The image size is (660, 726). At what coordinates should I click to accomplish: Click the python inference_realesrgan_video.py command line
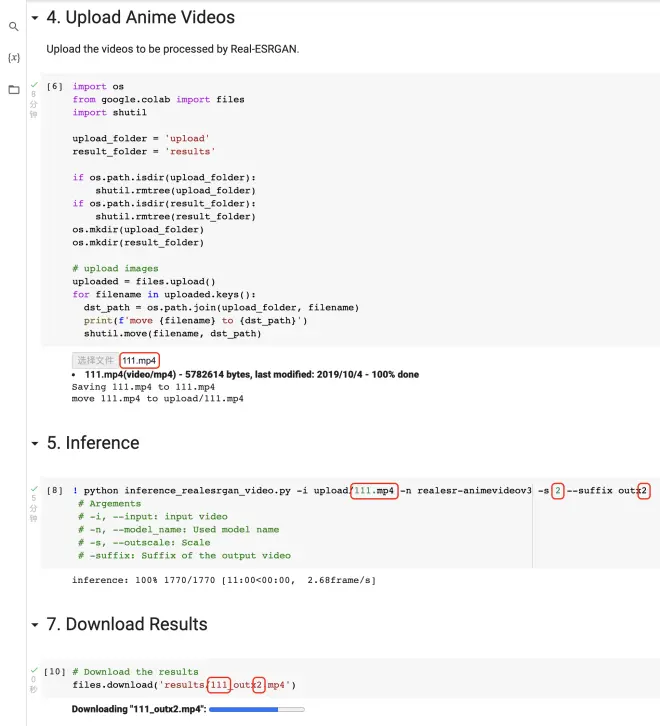pos(359,491)
